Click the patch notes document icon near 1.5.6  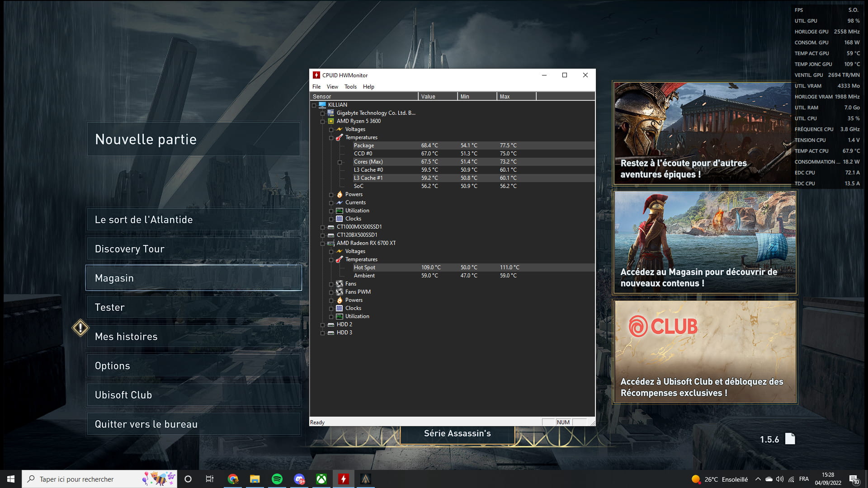pos(790,439)
